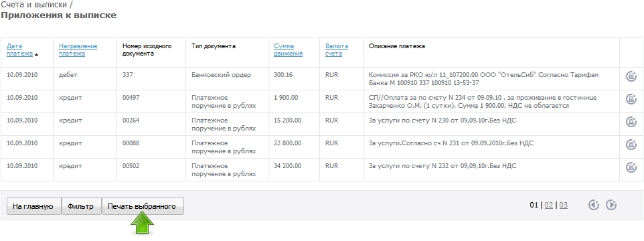Open details icon for document 00088
This screenshot has height=241, width=644.
coord(631,145)
